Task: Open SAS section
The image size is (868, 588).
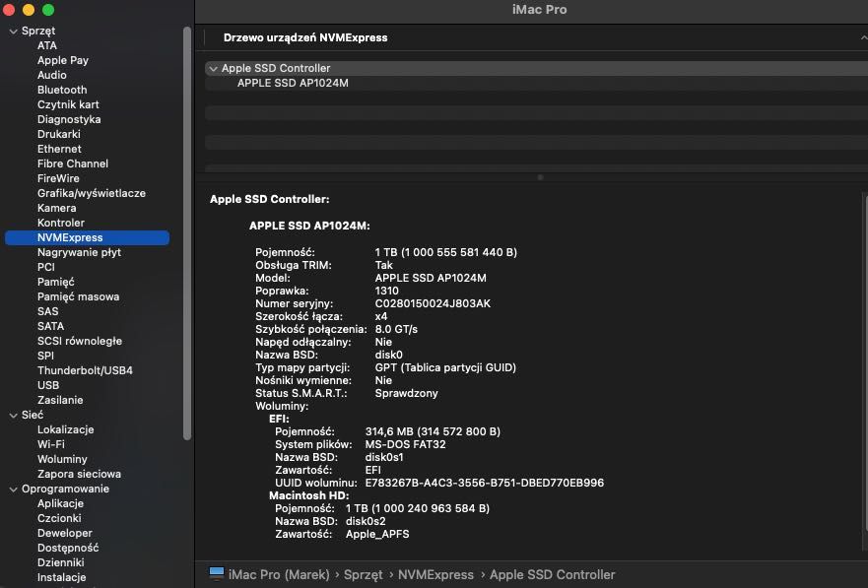Action: pyautogui.click(x=47, y=311)
